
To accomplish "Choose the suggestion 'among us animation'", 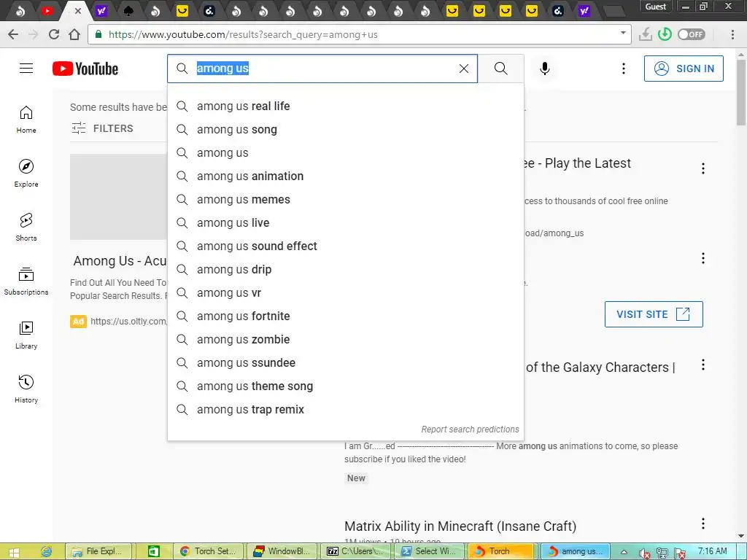I will (x=346, y=176).
